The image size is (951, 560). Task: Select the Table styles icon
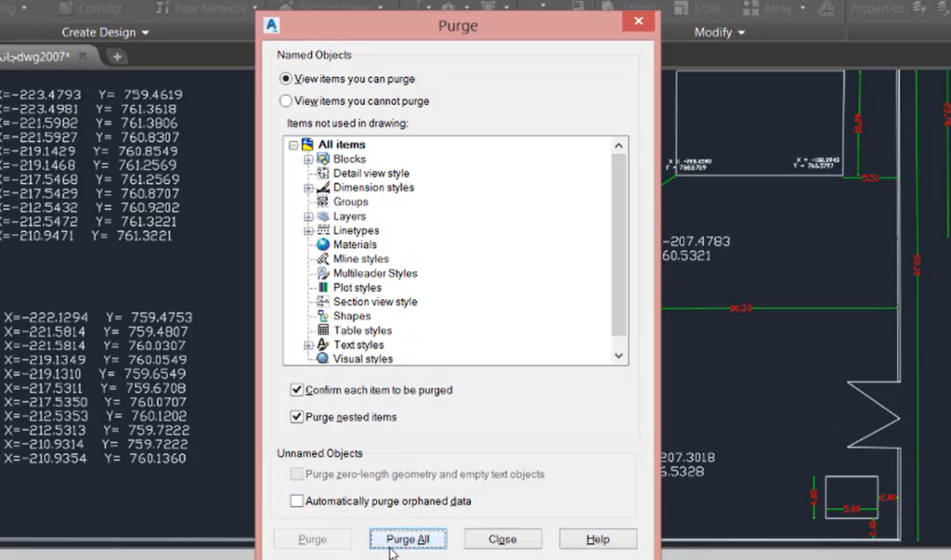pyautogui.click(x=323, y=330)
